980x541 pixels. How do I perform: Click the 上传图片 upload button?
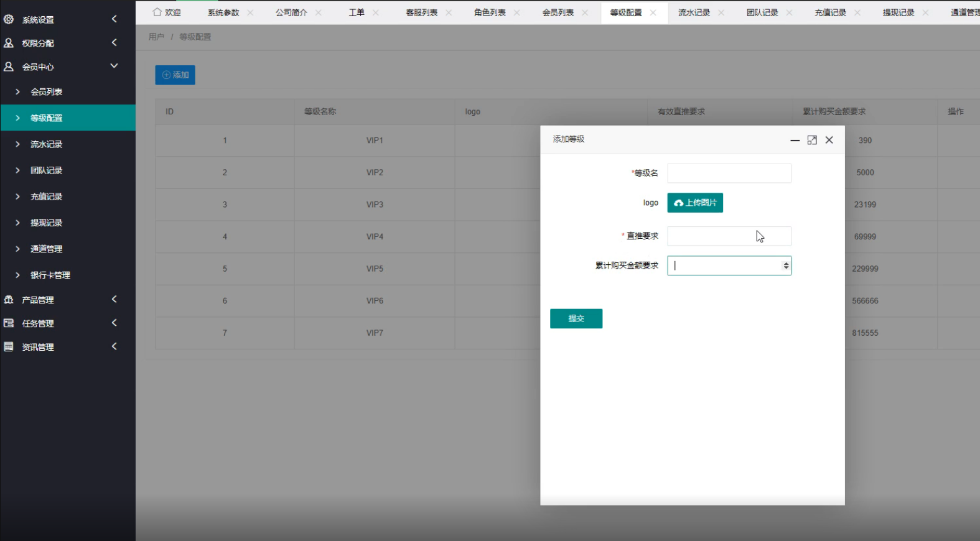[x=695, y=203]
